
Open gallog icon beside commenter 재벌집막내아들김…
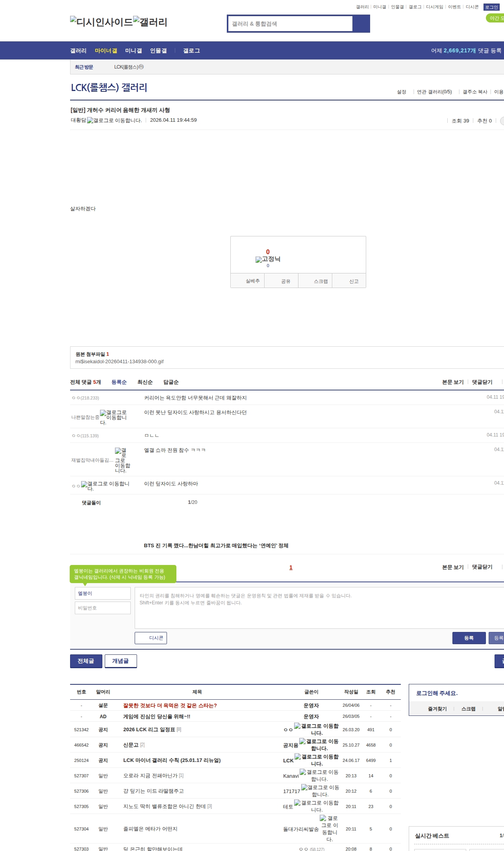click(x=122, y=460)
